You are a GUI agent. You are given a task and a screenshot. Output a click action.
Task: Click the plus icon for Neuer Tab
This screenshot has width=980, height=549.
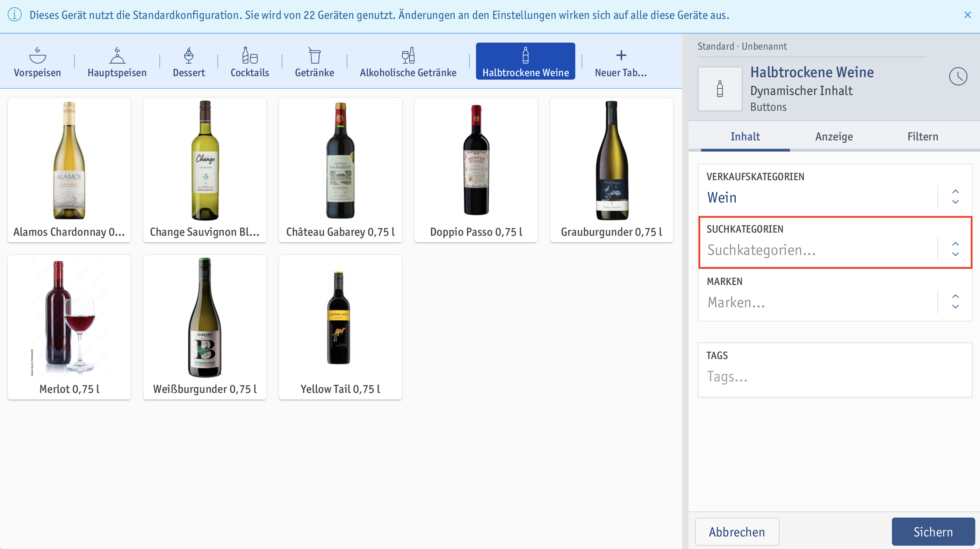(621, 55)
